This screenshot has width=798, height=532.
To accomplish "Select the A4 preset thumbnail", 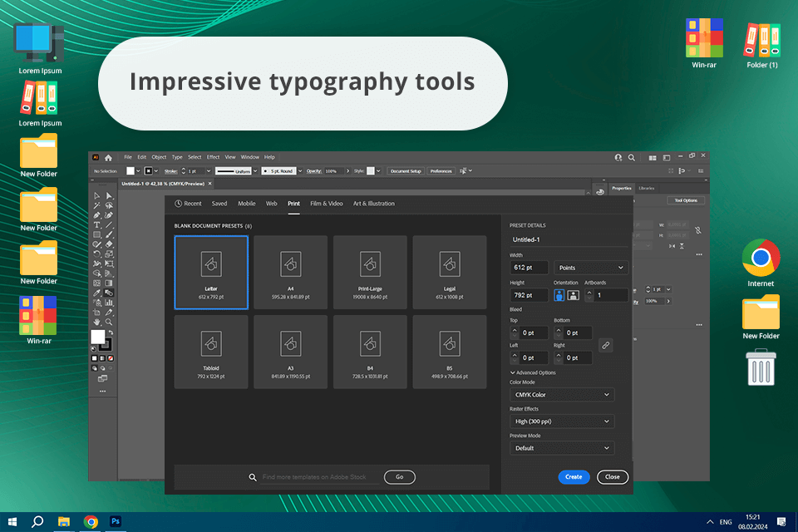I will [x=291, y=273].
